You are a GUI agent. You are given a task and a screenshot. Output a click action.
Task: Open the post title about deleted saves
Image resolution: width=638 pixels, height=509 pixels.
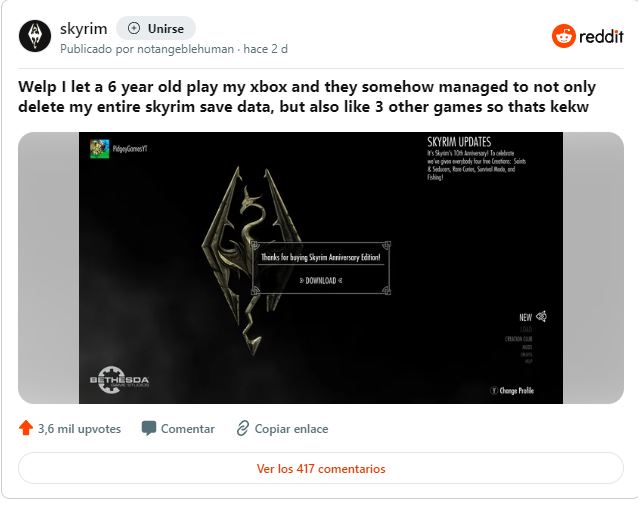point(307,97)
